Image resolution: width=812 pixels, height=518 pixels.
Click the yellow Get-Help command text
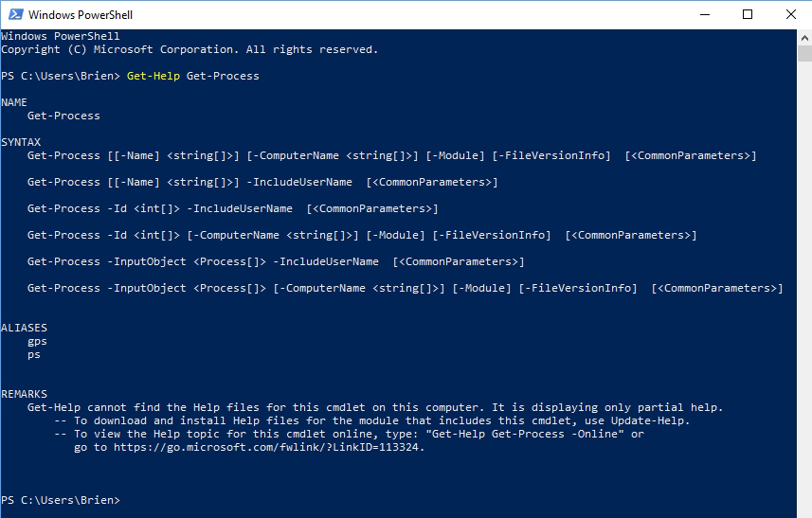pyautogui.click(x=153, y=76)
